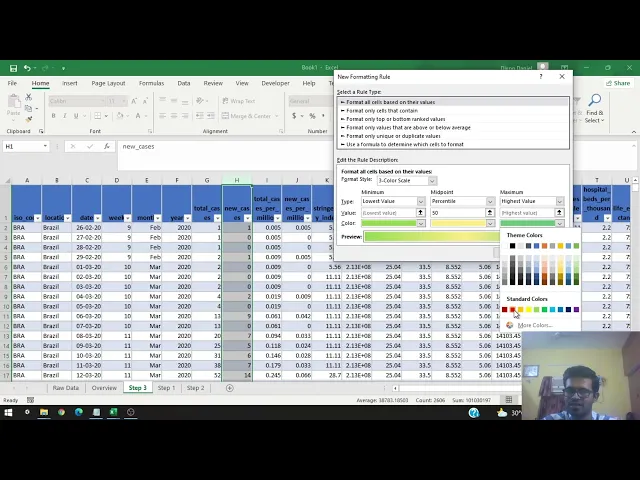The height and width of the screenshot is (480, 640).
Task: Toggle Bold formatting
Action: (53, 116)
